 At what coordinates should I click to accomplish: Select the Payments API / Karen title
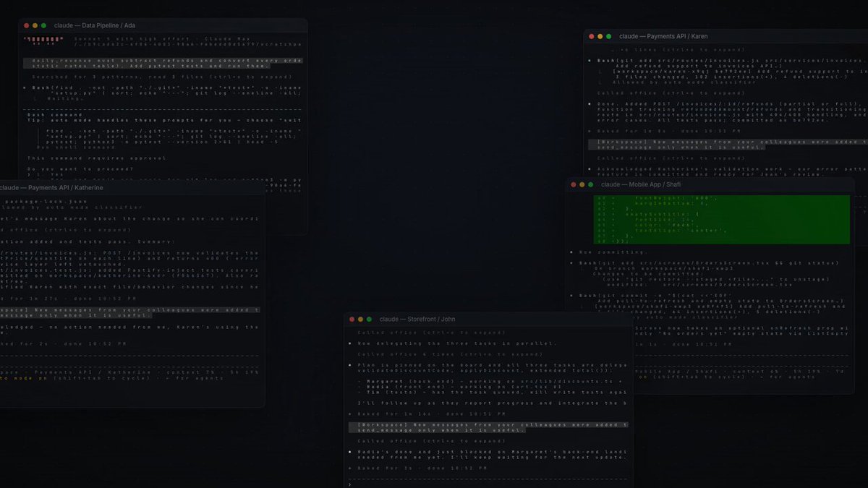click(663, 36)
